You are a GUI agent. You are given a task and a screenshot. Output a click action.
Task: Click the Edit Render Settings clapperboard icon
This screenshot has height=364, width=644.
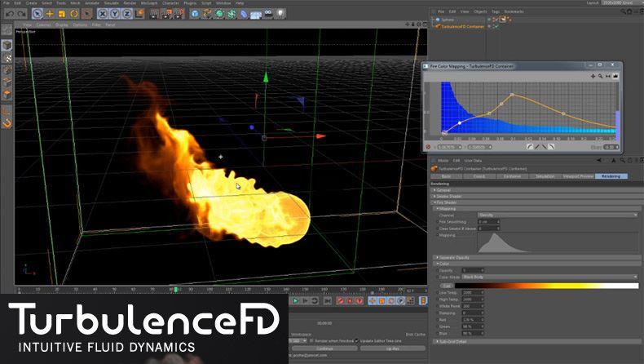(179, 14)
